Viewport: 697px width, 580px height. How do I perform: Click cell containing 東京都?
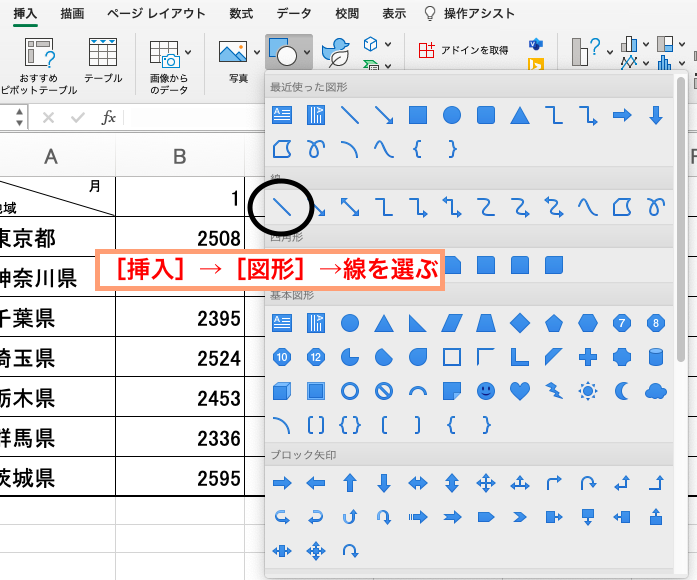[57, 237]
